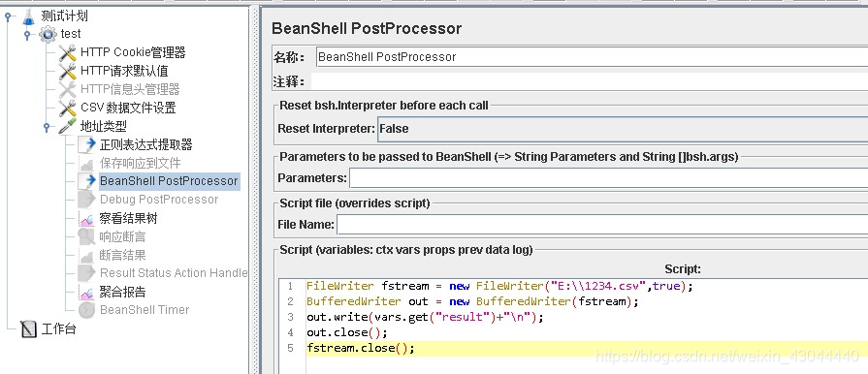Click the tools icon of HTTP Cookie管理器
Screen dimensions: 868x374
pos(68,53)
